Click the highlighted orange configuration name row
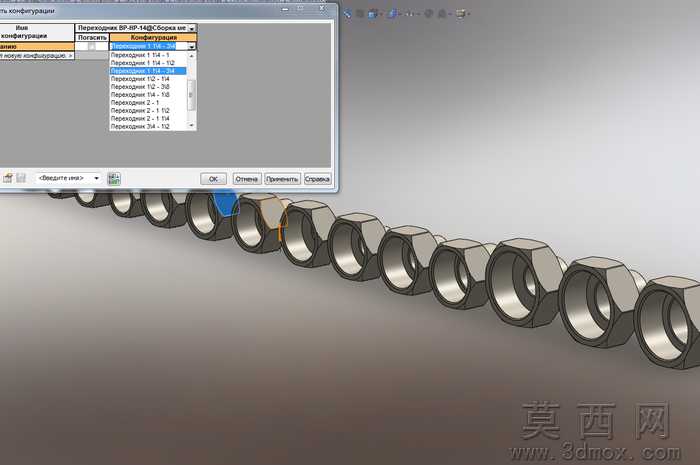The height and width of the screenshot is (465, 700). (37, 46)
